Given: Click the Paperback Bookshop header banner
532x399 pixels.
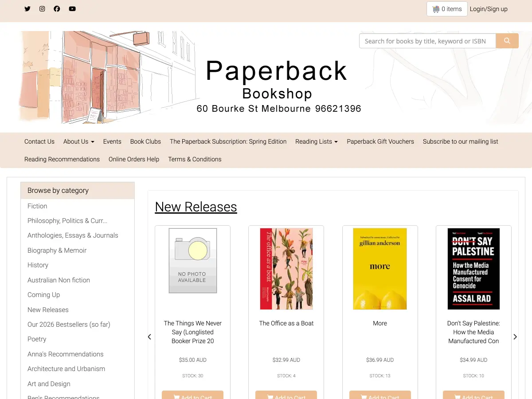Looking at the screenshot, I should (266, 77).
